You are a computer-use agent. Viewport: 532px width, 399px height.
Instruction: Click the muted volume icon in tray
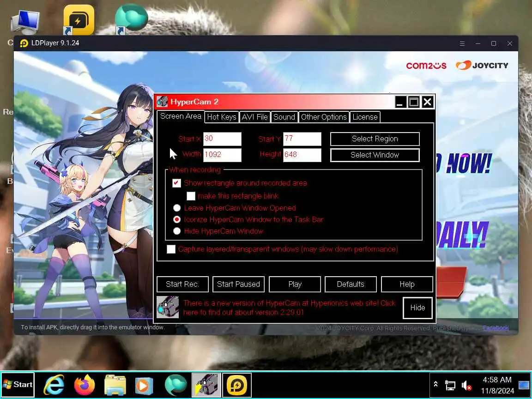tap(466, 386)
